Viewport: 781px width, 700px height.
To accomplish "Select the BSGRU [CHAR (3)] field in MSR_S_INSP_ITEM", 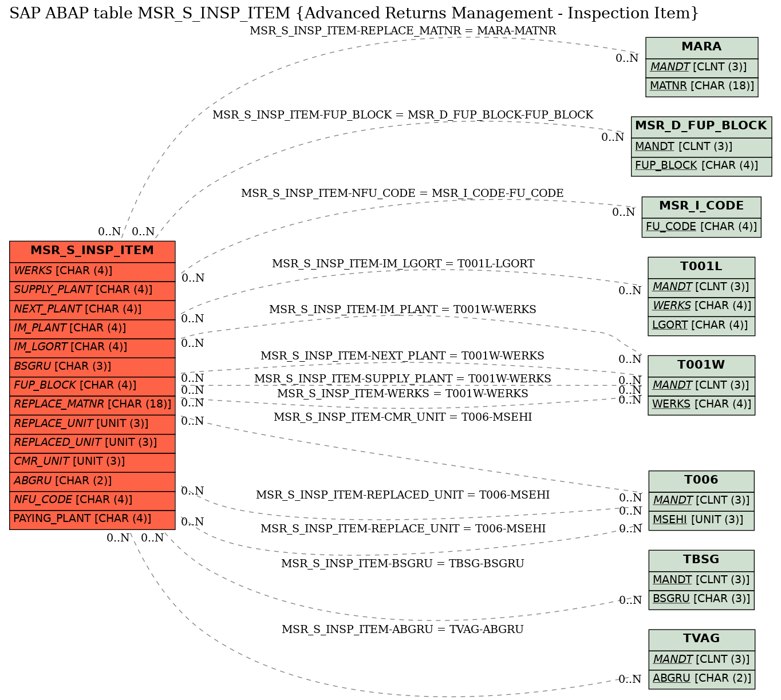I will [92, 366].
